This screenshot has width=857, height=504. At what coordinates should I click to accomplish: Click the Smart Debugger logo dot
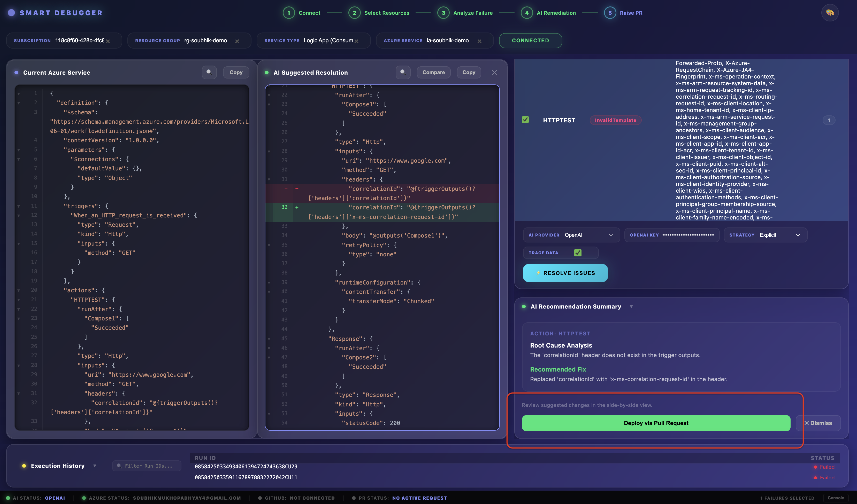click(12, 13)
